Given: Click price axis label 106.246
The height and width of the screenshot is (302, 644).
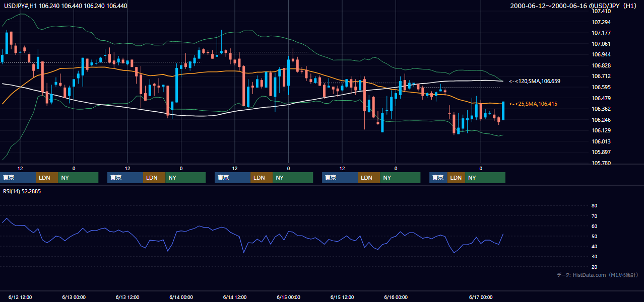Looking at the screenshot, I should point(601,120).
